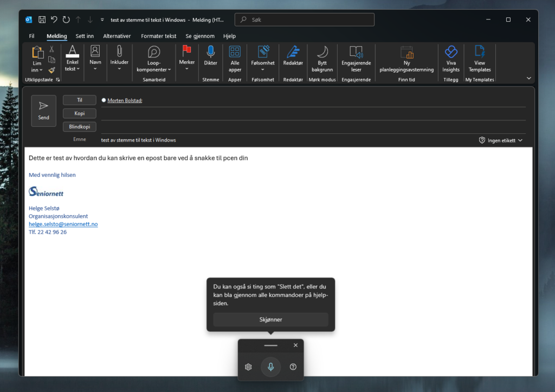
Task: Toggle the voice typing microphone button
Action: pyautogui.click(x=270, y=367)
